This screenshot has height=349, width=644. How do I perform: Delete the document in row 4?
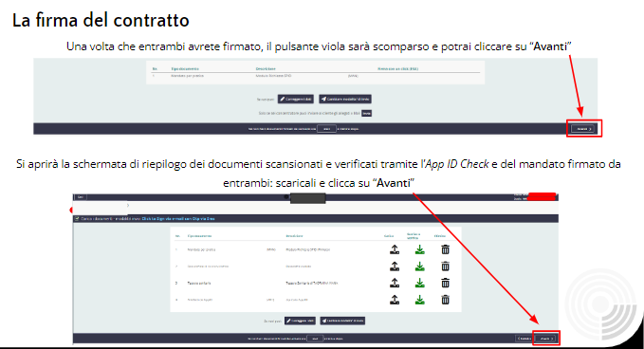click(445, 300)
